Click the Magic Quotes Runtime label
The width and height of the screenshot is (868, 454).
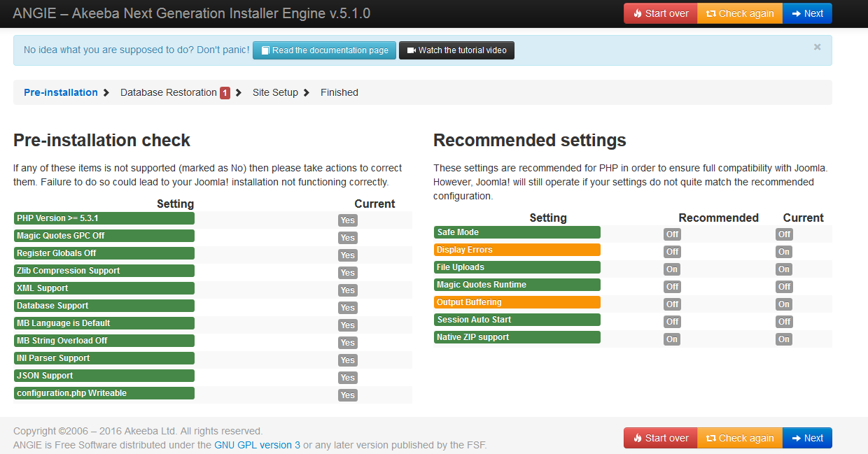click(x=517, y=285)
